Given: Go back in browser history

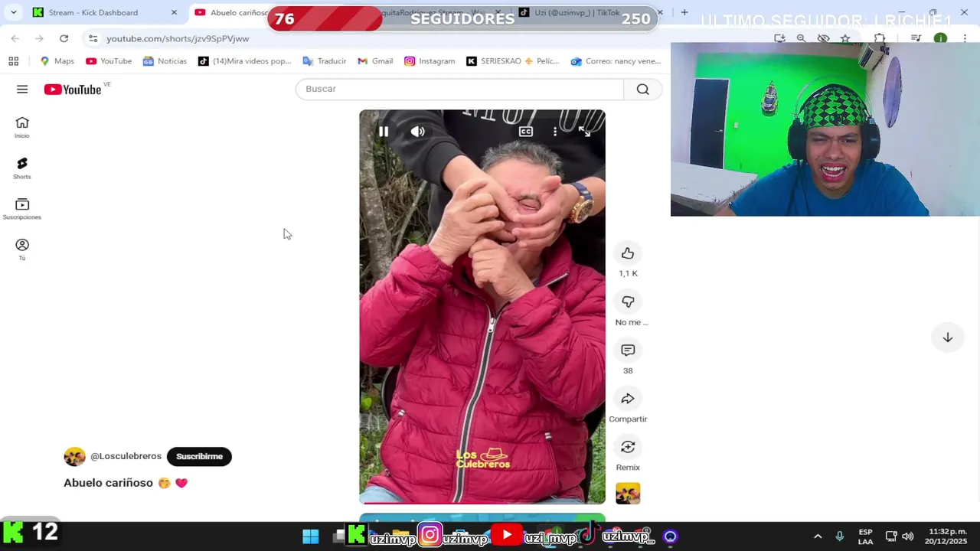Looking at the screenshot, I should pyautogui.click(x=15, y=38).
